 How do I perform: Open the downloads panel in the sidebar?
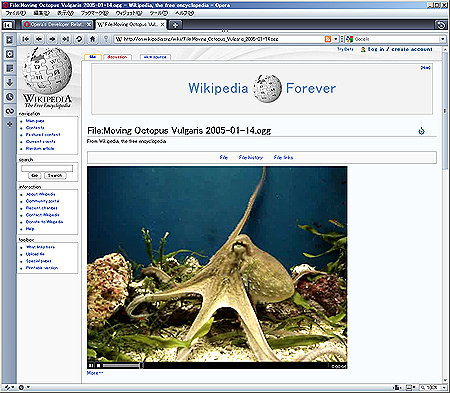coord(10,83)
